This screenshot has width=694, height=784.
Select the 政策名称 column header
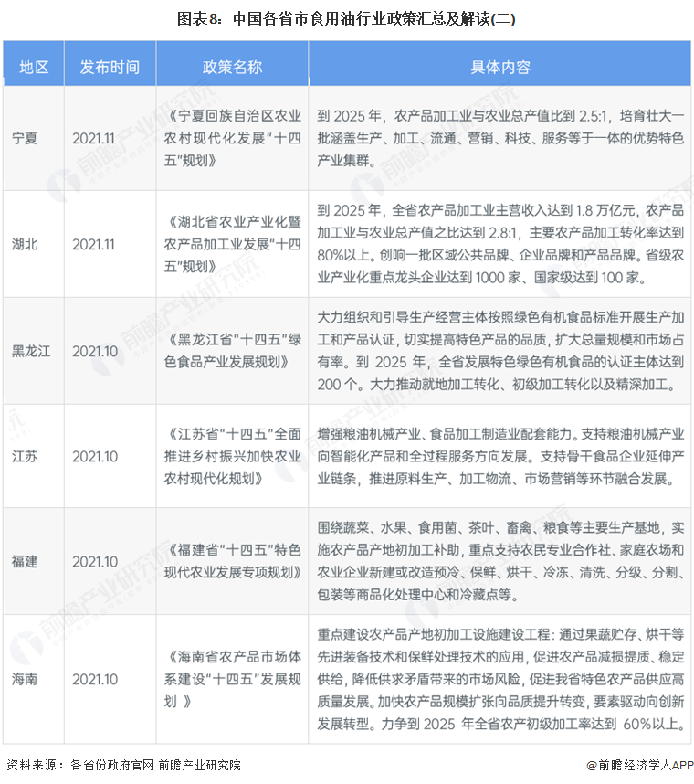pyautogui.click(x=232, y=67)
